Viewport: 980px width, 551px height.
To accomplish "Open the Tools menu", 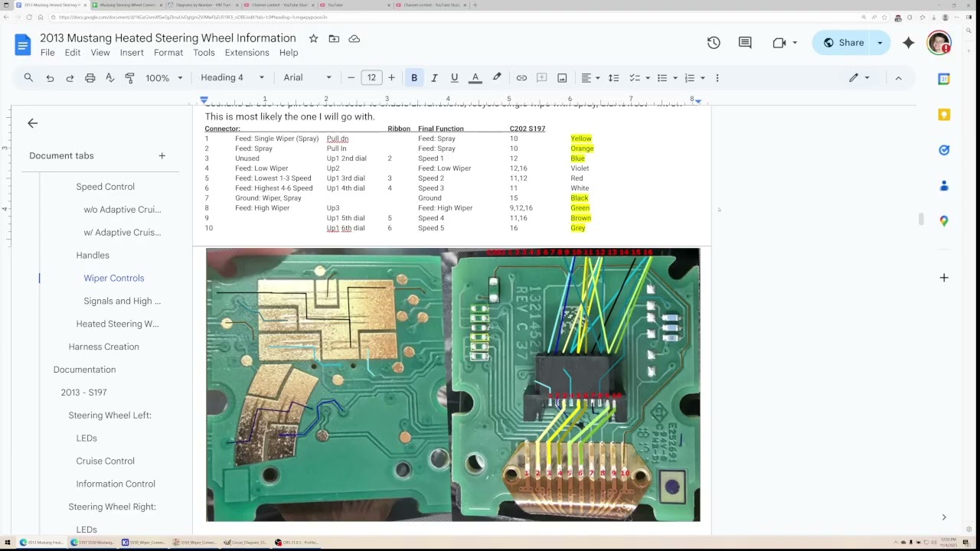I will pyautogui.click(x=204, y=53).
